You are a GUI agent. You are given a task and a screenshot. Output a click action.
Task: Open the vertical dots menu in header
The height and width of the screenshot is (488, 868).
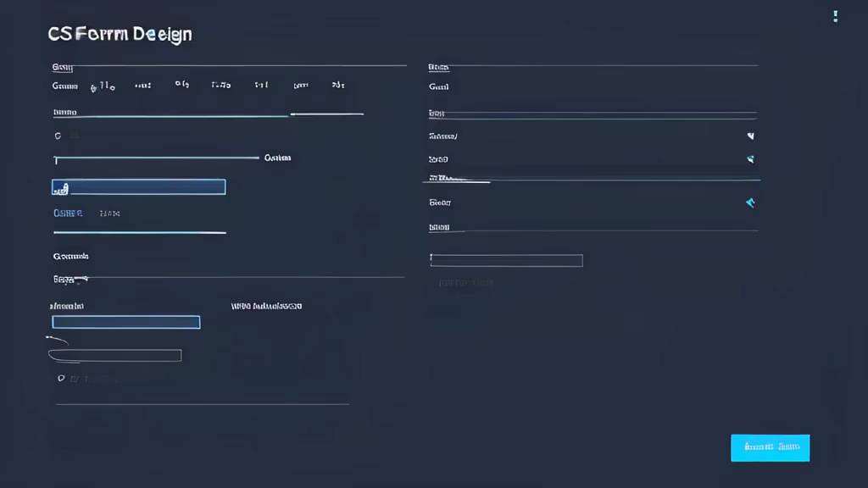click(x=835, y=16)
